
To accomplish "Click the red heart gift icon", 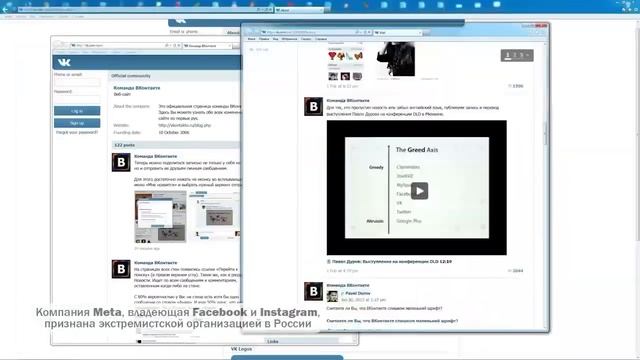I will (x=332, y=56).
